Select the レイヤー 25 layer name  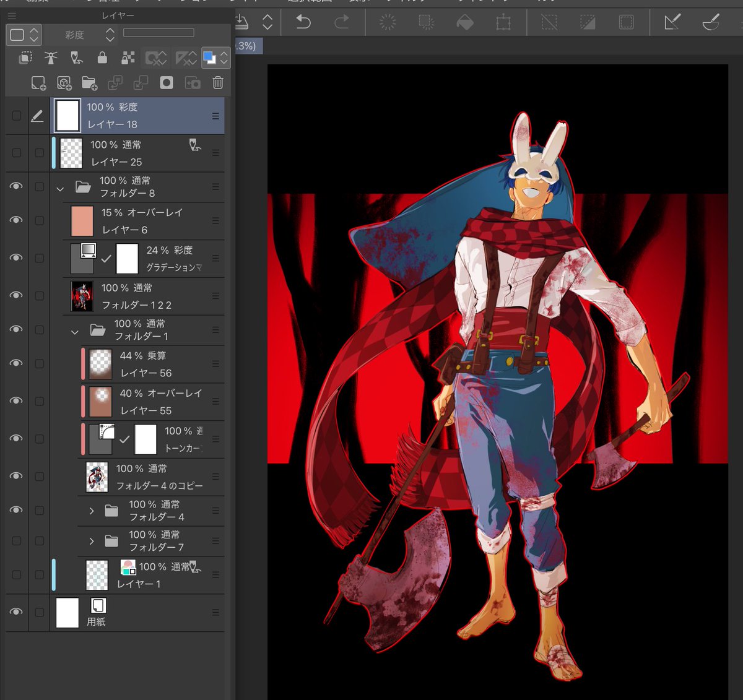tap(116, 162)
